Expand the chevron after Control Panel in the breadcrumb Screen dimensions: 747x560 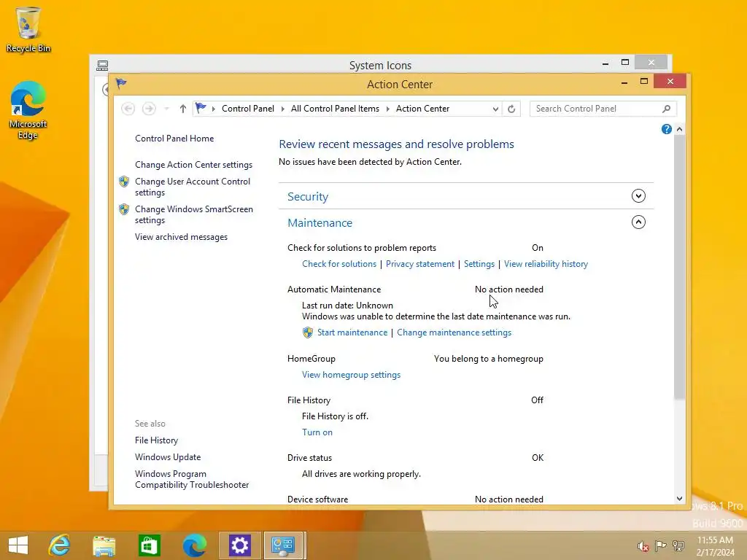pos(282,109)
